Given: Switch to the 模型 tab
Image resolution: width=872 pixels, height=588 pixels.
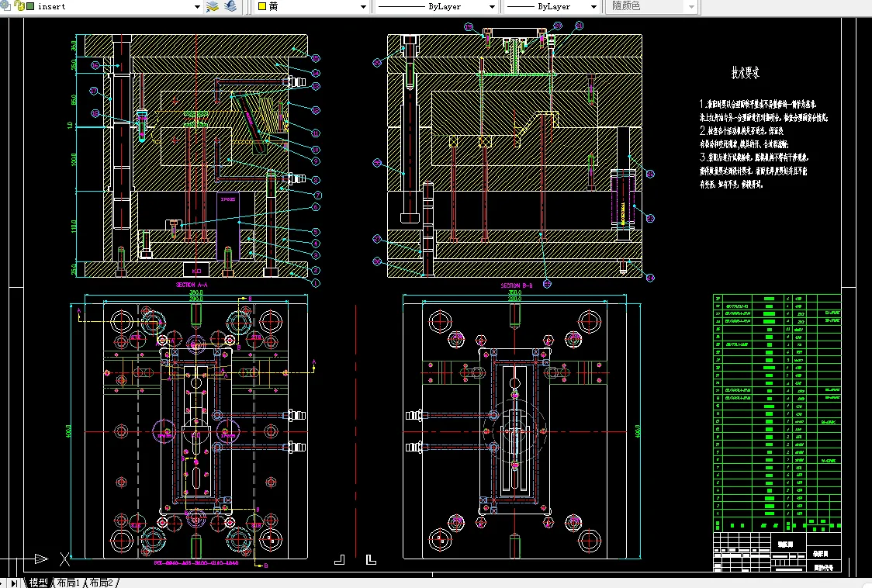Looking at the screenshot, I should (x=38, y=583).
